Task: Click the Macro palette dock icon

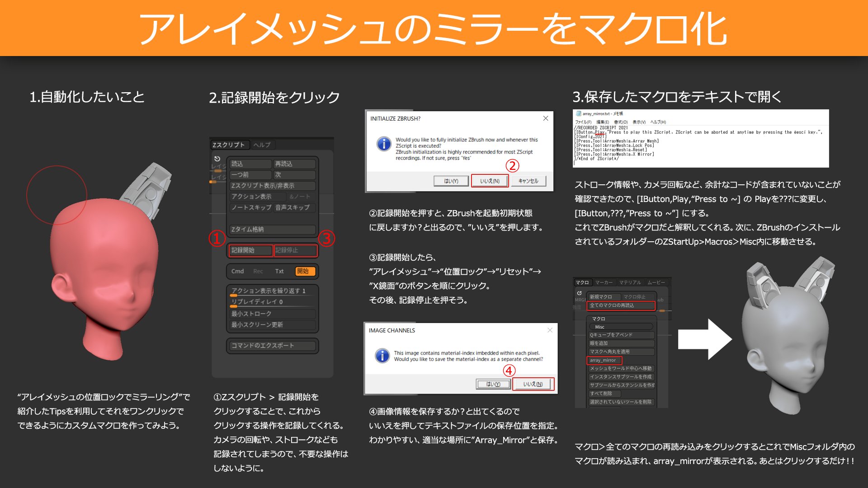Action: tap(580, 293)
